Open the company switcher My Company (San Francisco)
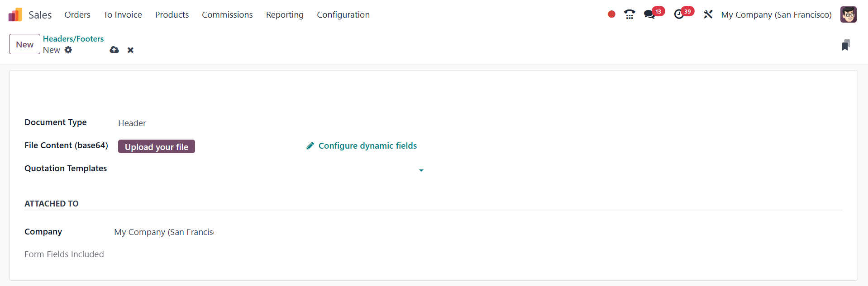Image resolution: width=868 pixels, height=286 pixels. (776, 14)
